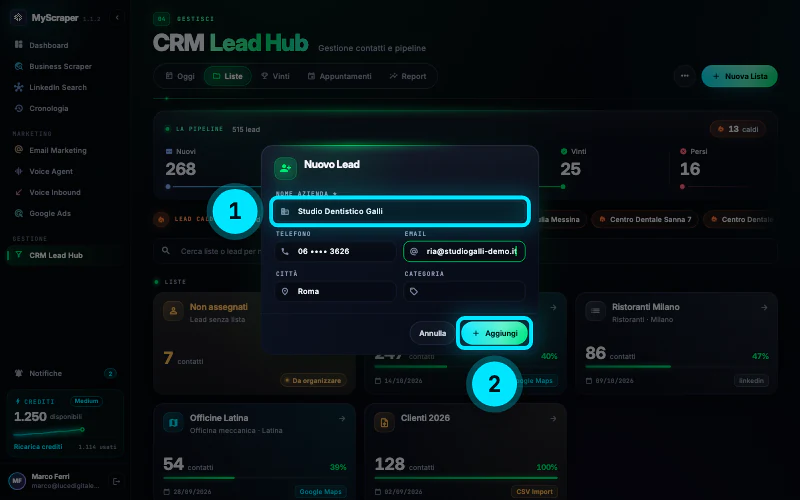
Task: Click the Medium plan badge
Action: point(86,401)
